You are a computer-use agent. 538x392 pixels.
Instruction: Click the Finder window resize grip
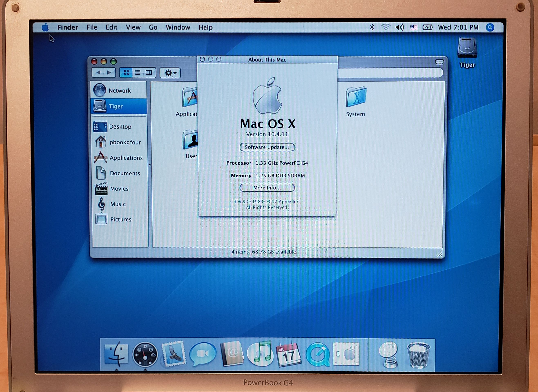pos(439,253)
